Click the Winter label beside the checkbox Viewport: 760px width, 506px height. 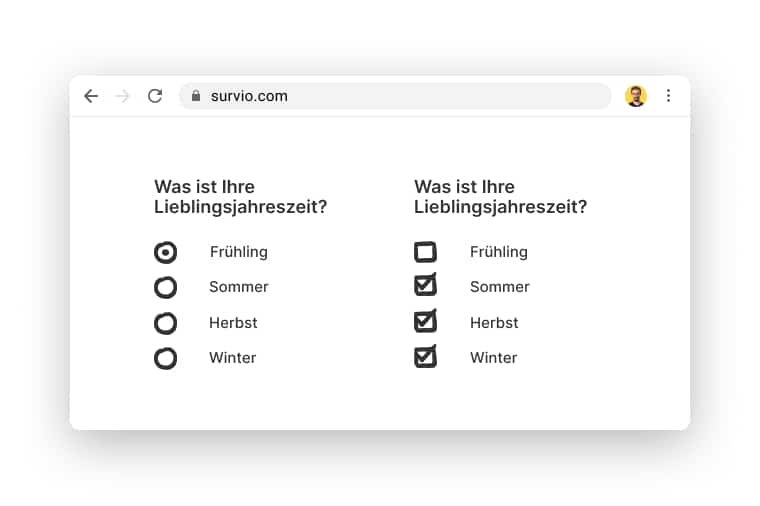click(x=494, y=358)
